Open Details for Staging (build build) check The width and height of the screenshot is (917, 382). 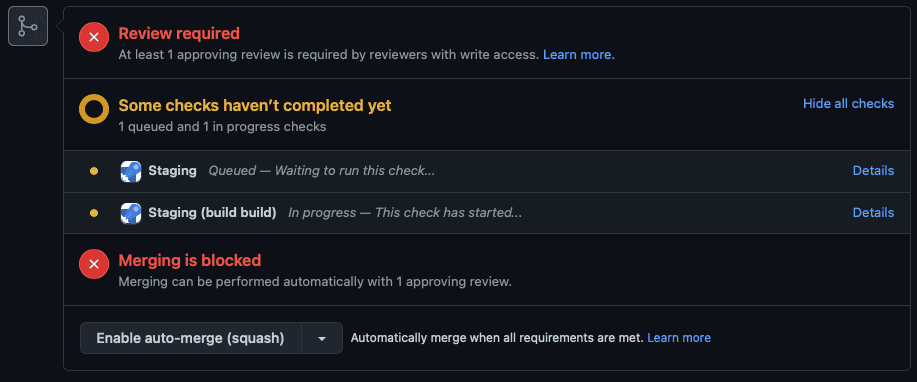[x=873, y=212]
